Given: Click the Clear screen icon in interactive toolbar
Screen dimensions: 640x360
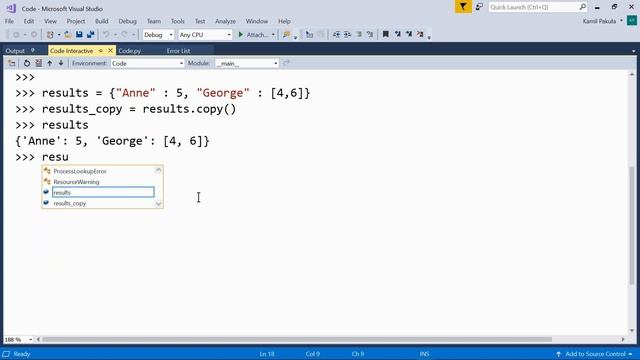Looking at the screenshot, I should [38, 63].
